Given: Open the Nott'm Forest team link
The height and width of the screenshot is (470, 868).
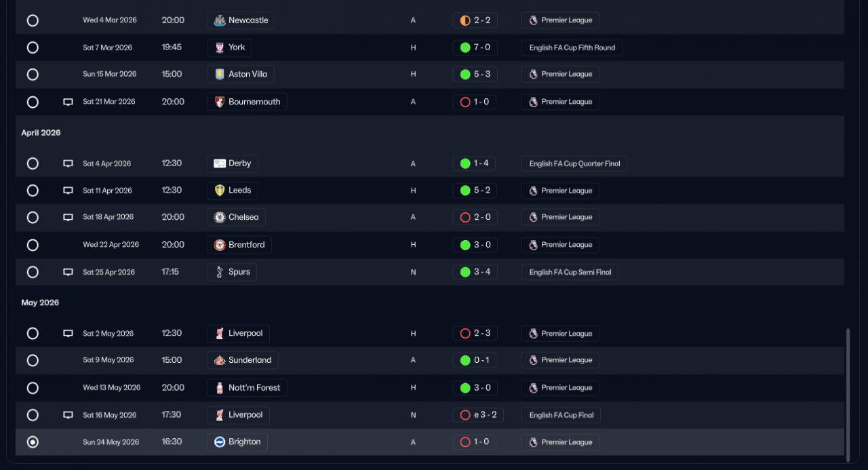Looking at the screenshot, I should click(x=247, y=388).
